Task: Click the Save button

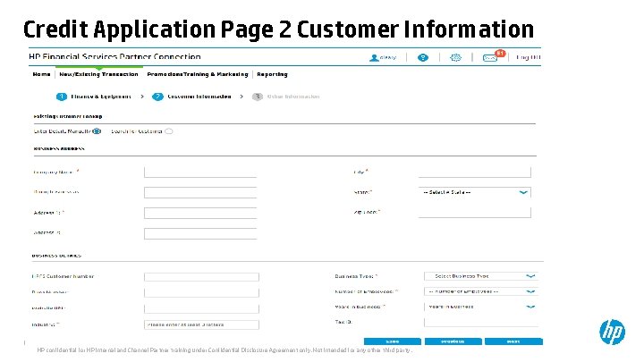Action: tap(393, 341)
